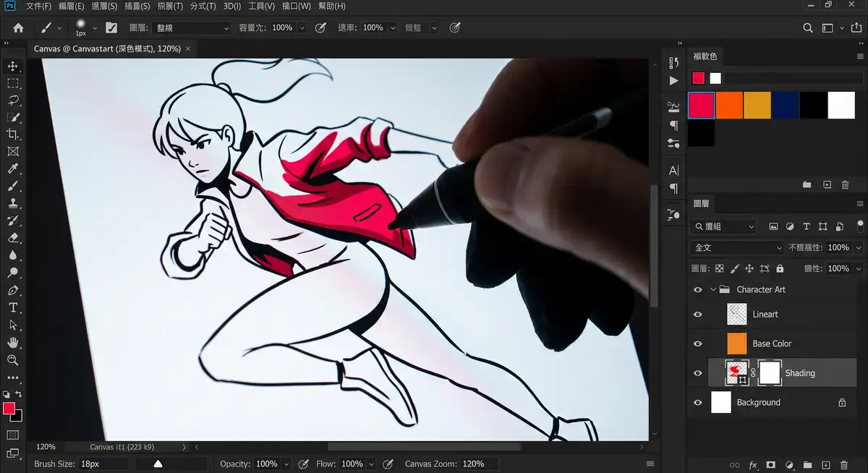
Task: Open the layer filter kind dropdown 層組
Action: [723, 226]
